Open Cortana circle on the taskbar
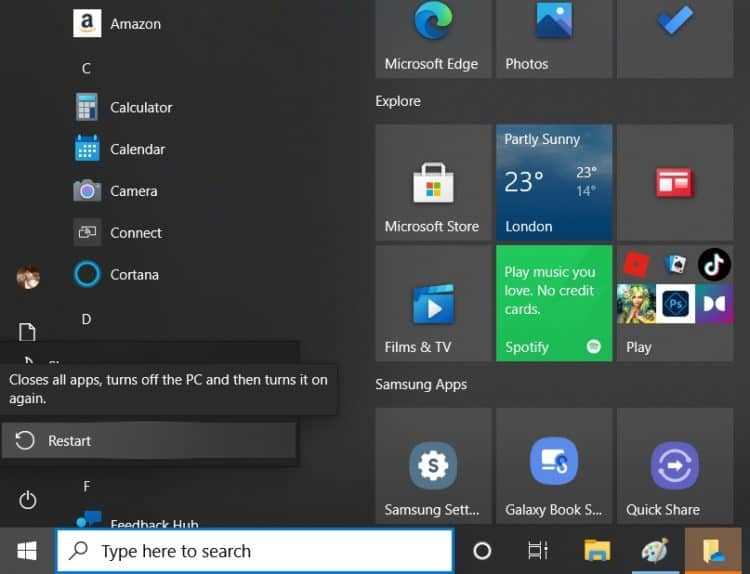Viewport: 750px width, 574px height. coord(482,551)
